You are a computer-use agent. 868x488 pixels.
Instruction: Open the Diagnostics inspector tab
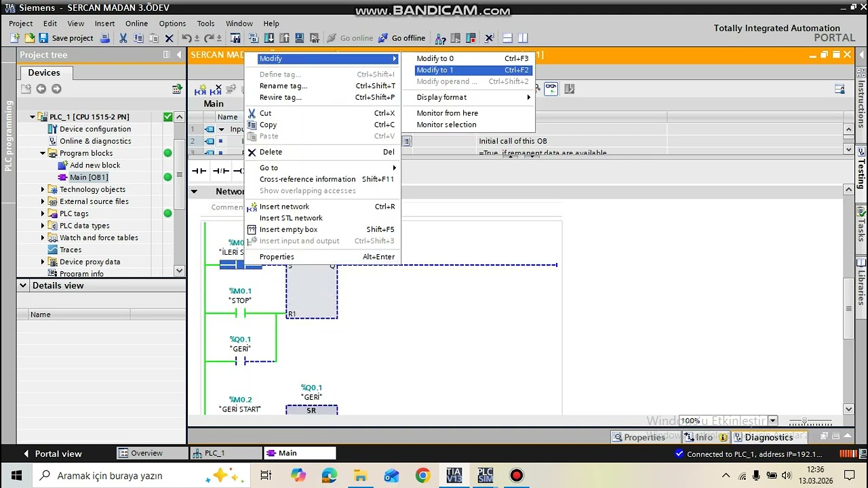769,437
